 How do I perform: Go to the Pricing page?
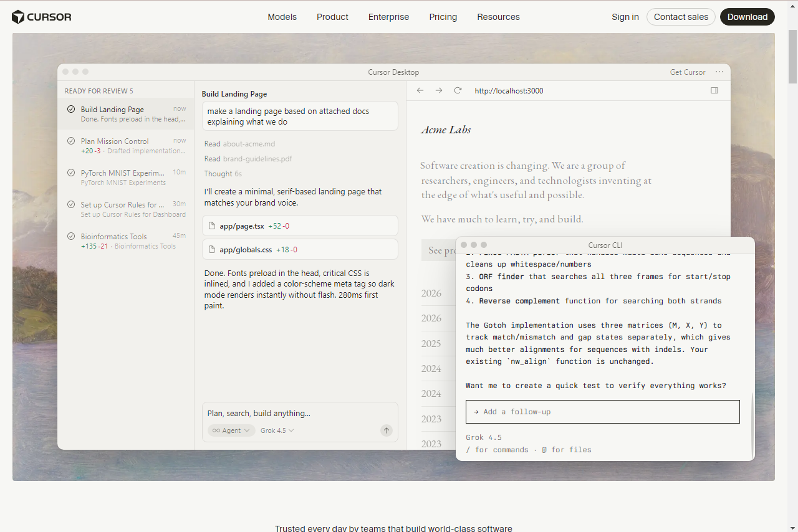pyautogui.click(x=443, y=17)
